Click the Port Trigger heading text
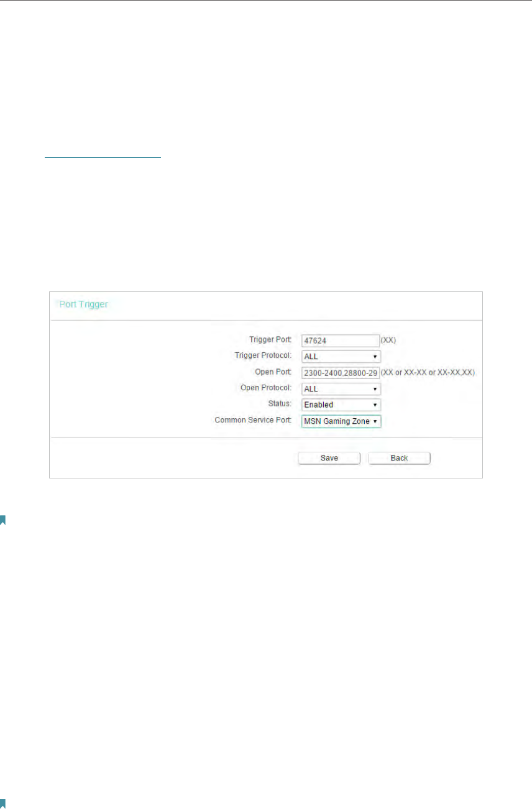532x809 pixels. (x=83, y=304)
